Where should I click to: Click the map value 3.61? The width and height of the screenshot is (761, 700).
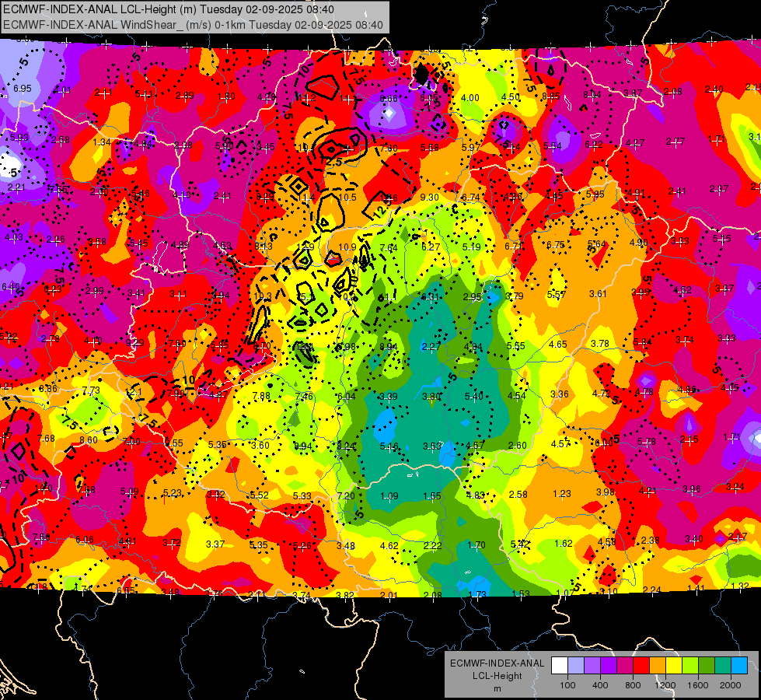tap(599, 293)
